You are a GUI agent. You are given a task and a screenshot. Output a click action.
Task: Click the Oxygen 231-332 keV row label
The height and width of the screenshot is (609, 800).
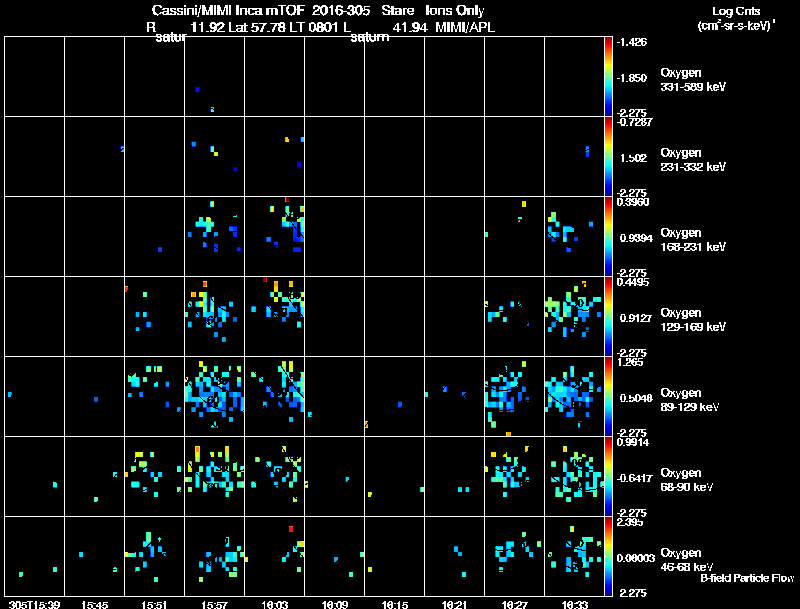pos(693,160)
